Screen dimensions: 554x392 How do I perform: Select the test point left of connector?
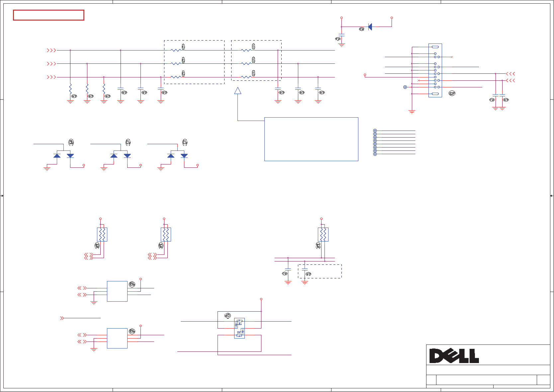405,87
